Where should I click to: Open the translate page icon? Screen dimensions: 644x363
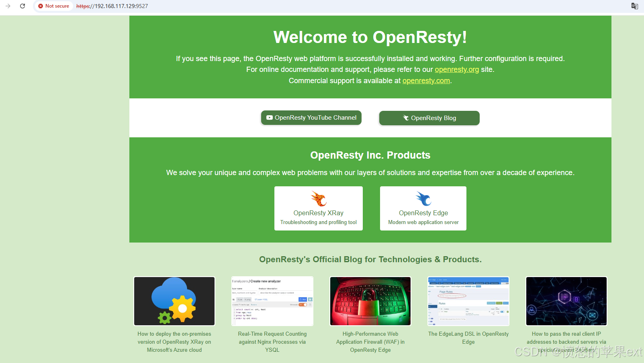tap(635, 6)
